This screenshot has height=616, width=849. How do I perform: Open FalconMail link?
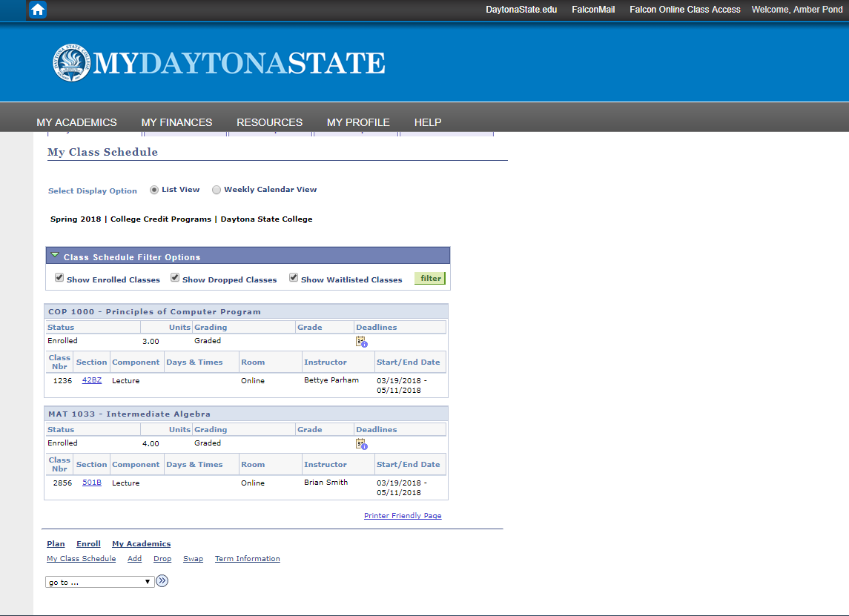click(x=593, y=9)
